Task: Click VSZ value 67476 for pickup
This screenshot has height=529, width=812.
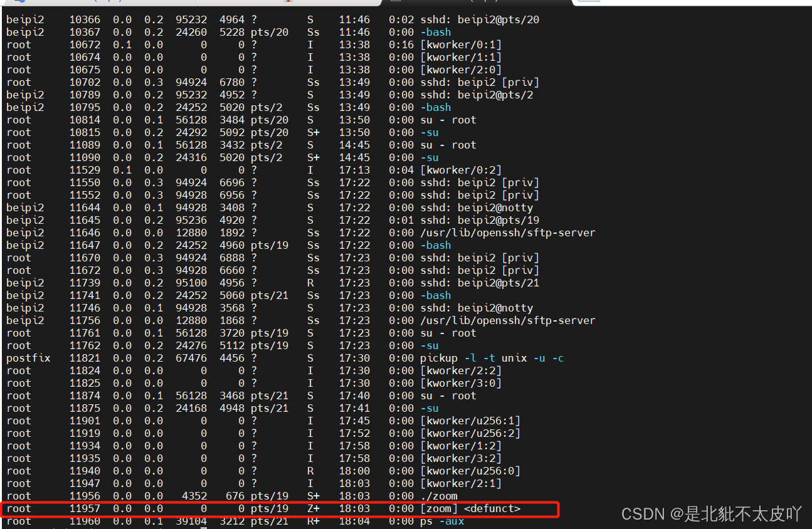Action: [191, 358]
